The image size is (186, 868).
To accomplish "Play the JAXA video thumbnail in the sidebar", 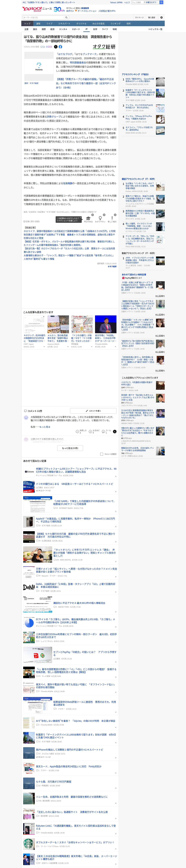I will tap(160, 261).
